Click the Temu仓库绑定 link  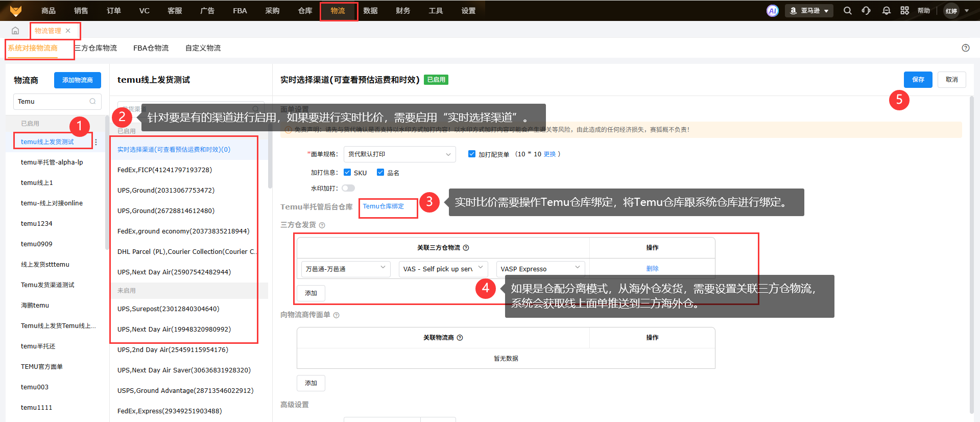tap(383, 206)
